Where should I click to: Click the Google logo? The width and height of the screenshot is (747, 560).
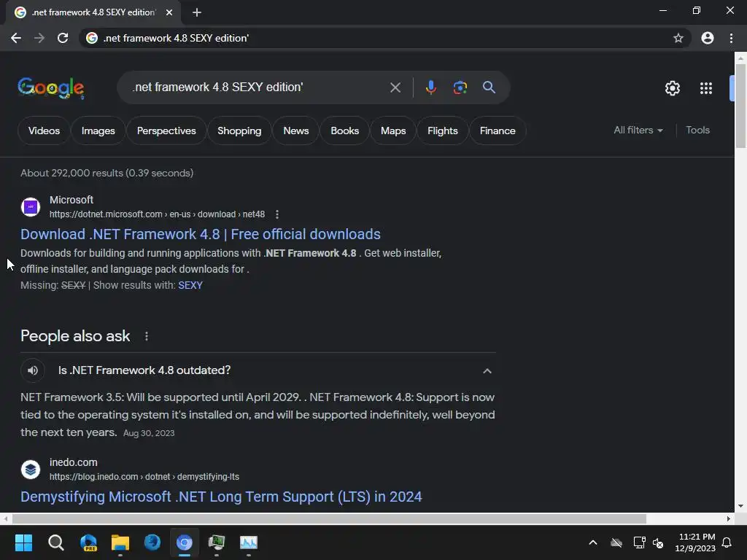51,87
